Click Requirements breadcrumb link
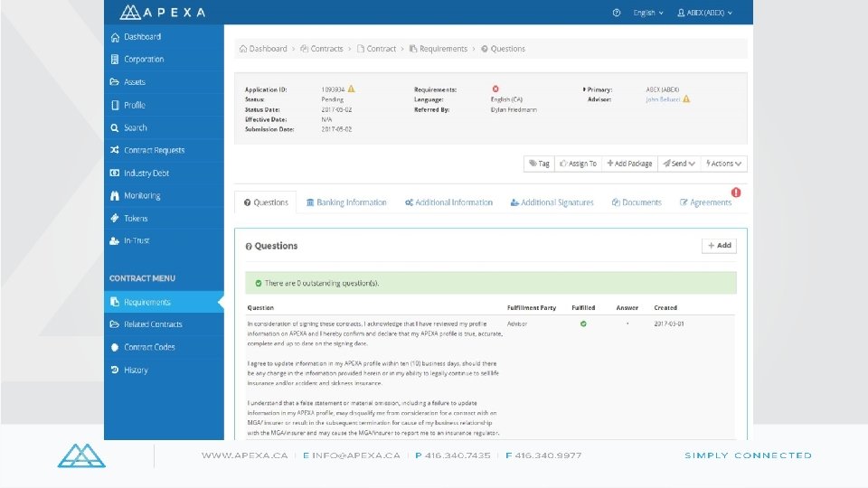 coord(439,49)
